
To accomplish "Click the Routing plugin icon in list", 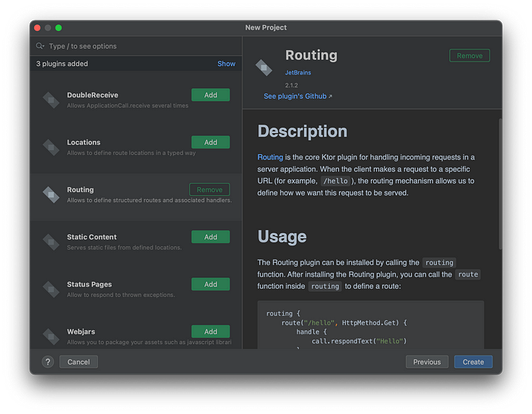I will tap(51, 194).
